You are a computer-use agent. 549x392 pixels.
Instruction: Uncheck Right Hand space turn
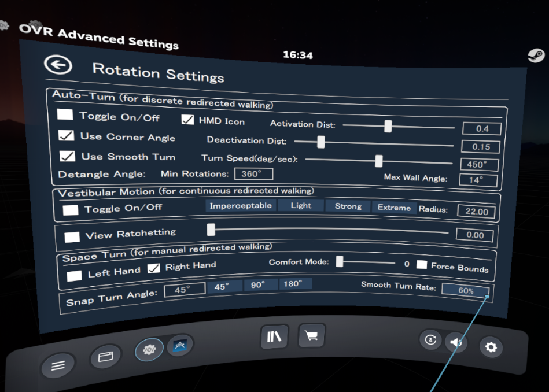pyautogui.click(x=154, y=268)
